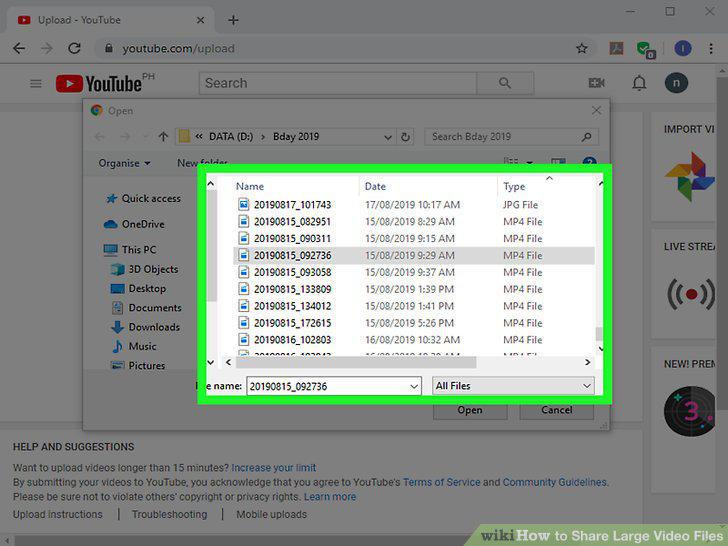Click the up-folder arrow in Open dialog

[x=162, y=136]
